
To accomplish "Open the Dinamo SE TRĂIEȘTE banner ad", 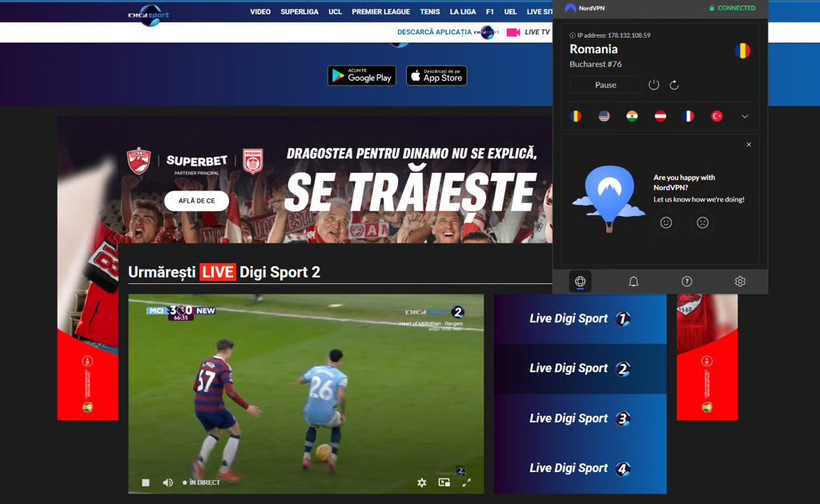I will (x=305, y=180).
